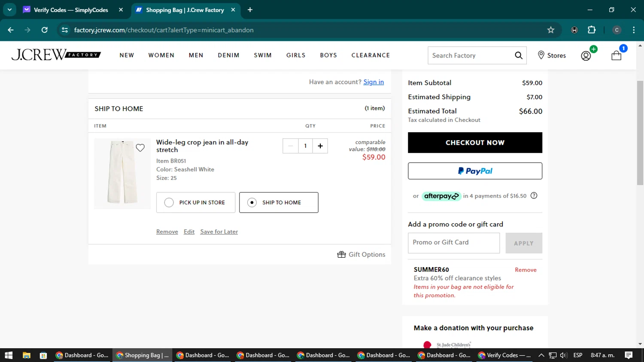Open Chrome profile avatar C
644x362 pixels.
(617, 30)
